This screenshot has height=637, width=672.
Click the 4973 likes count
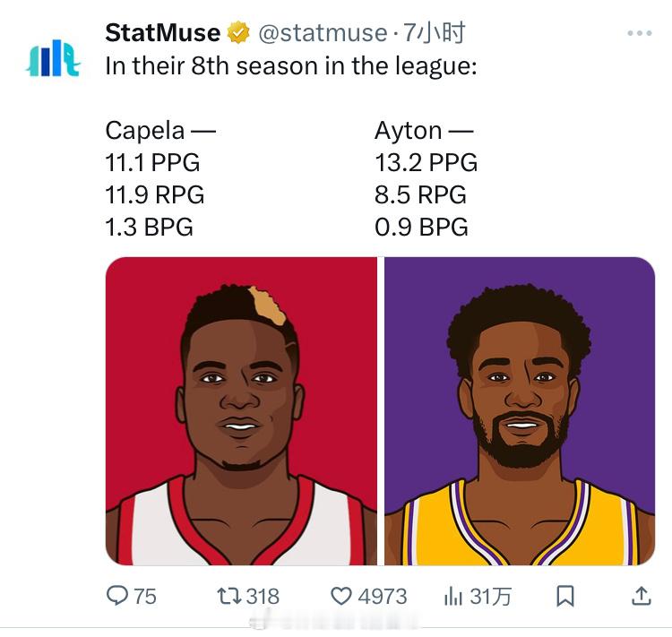point(381,596)
